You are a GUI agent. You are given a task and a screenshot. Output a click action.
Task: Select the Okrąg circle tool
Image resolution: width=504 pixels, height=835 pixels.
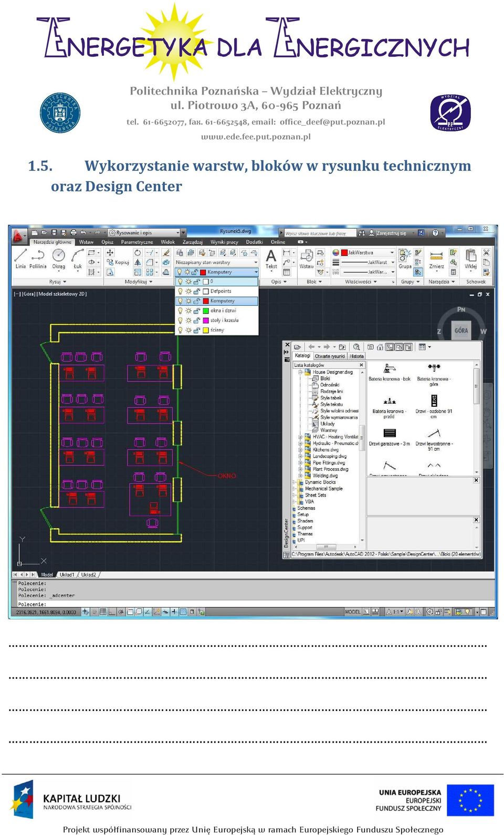pyautogui.click(x=59, y=259)
